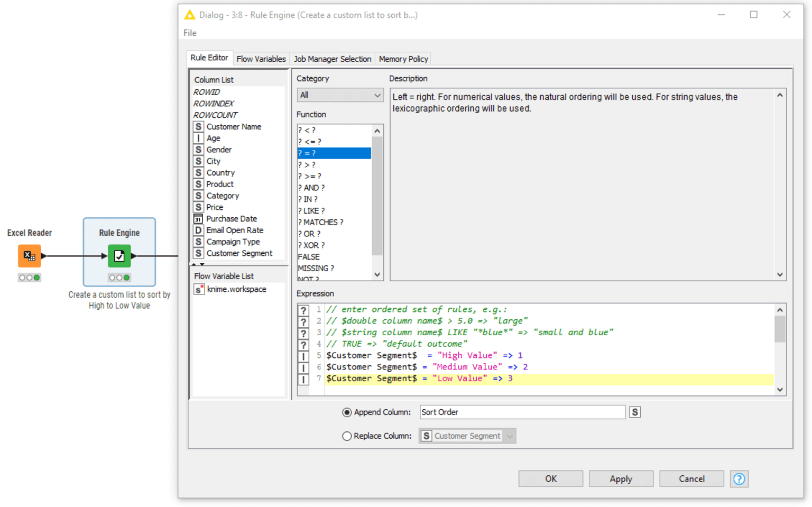Select the '? = ?' function
The height and width of the screenshot is (507, 812).
pos(334,153)
